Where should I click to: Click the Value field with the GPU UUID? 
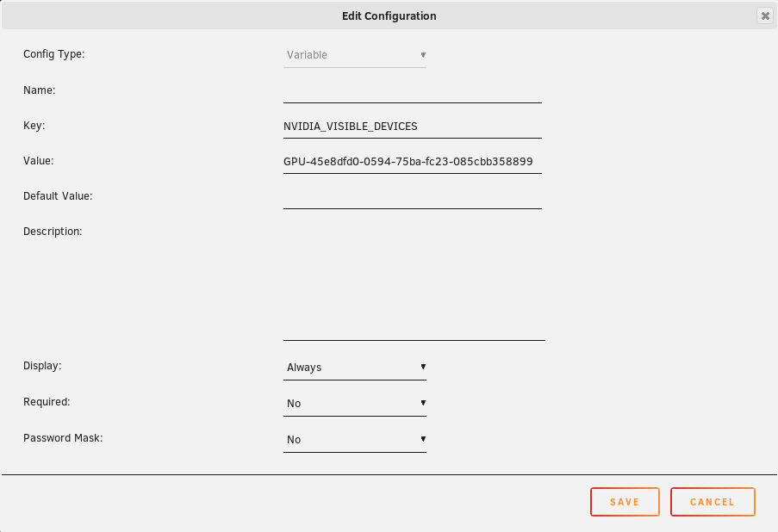pos(412,162)
